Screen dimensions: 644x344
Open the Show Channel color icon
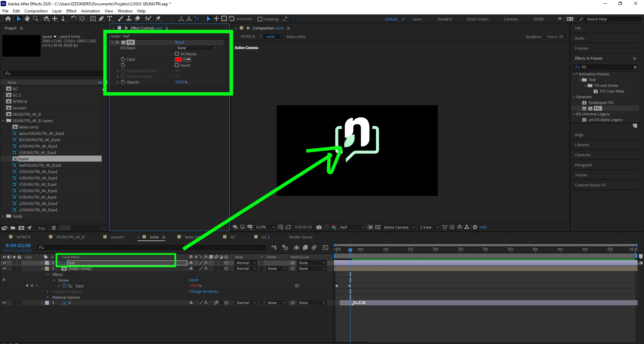334,227
